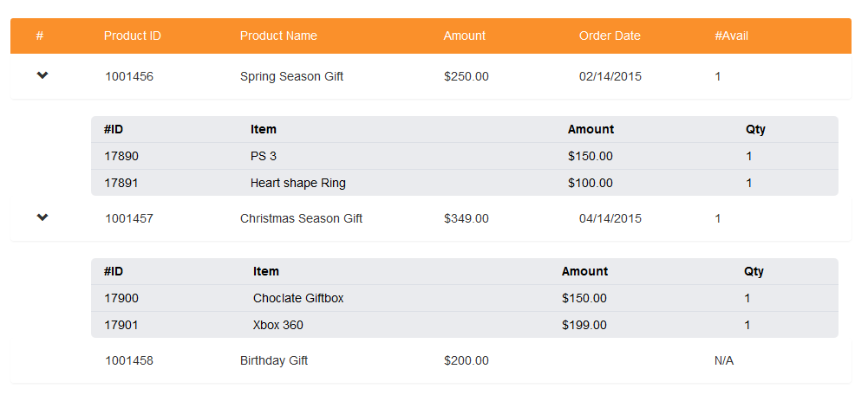Click sub-item ID 17901
The width and height of the screenshot is (868, 408).
(x=121, y=325)
